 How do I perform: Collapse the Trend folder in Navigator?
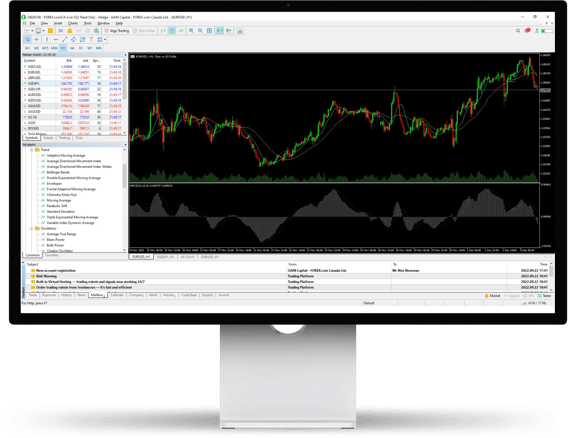(x=32, y=150)
